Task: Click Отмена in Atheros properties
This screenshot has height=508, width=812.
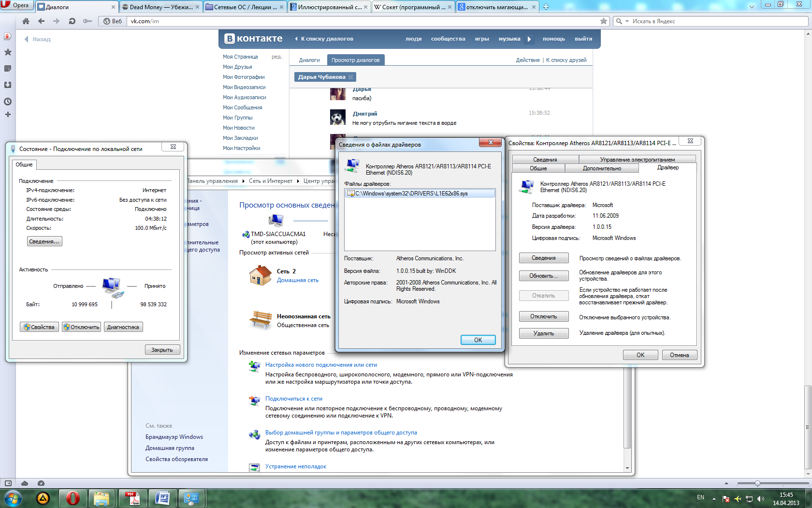Action: tap(680, 355)
